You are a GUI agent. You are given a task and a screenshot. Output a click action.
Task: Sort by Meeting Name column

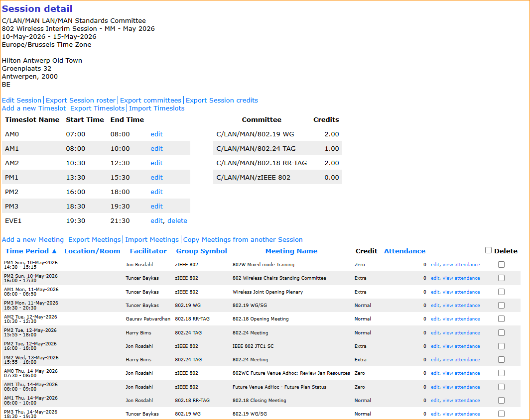tap(291, 251)
